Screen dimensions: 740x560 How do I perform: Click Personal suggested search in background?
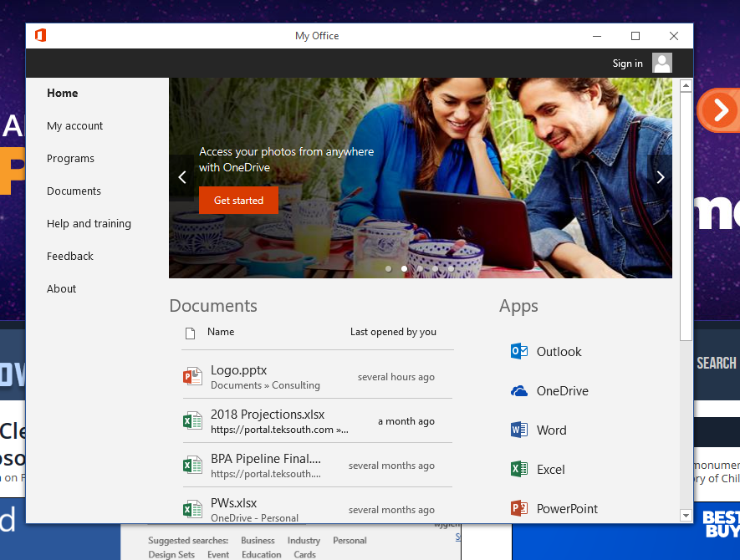point(350,540)
